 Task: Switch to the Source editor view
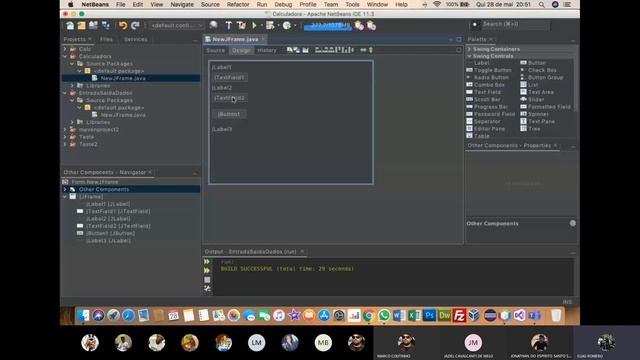[216, 50]
